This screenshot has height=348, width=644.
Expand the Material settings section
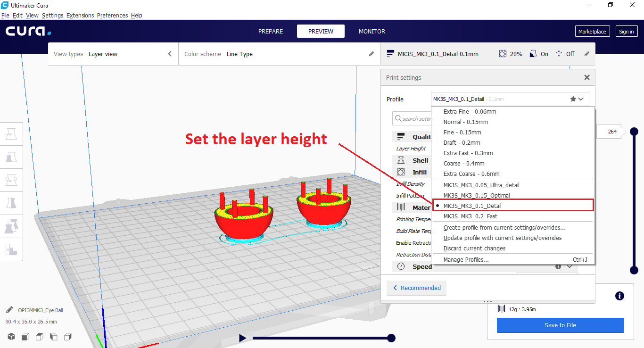(412, 207)
